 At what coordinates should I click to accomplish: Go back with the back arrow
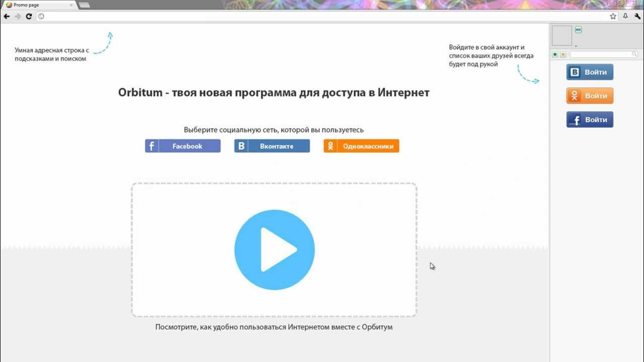coord(7,16)
